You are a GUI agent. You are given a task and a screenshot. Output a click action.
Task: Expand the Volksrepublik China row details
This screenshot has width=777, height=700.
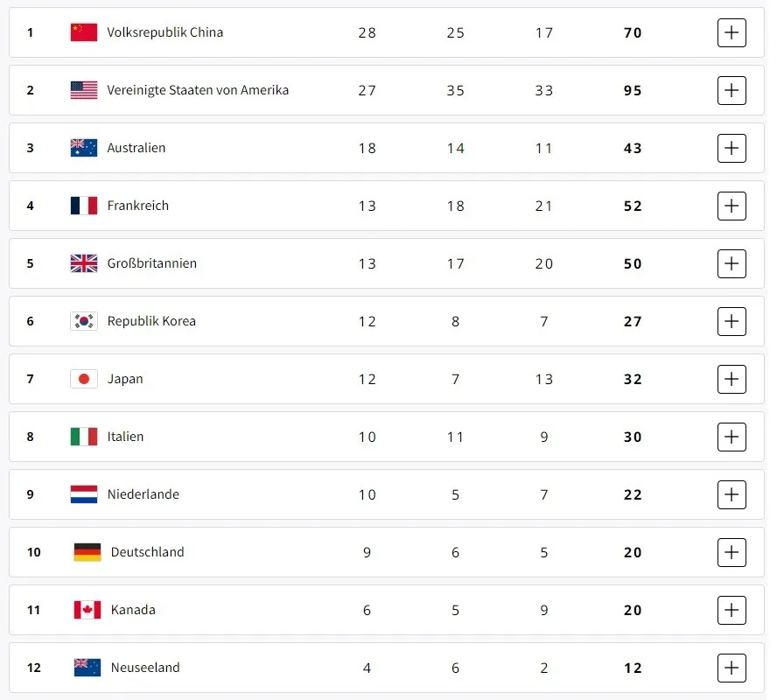click(731, 32)
